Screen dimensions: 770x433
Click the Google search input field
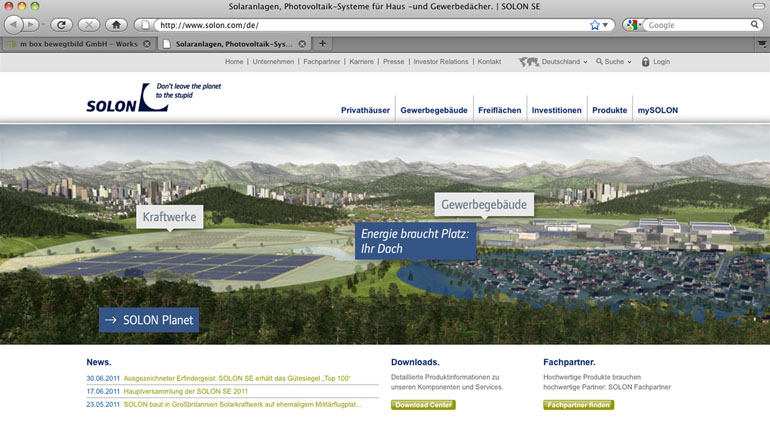click(x=697, y=25)
